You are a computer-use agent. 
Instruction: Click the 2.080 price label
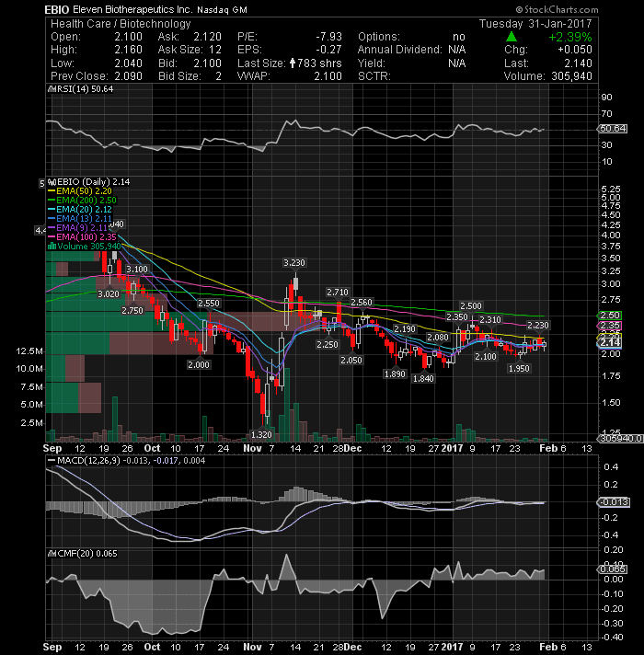[438, 338]
